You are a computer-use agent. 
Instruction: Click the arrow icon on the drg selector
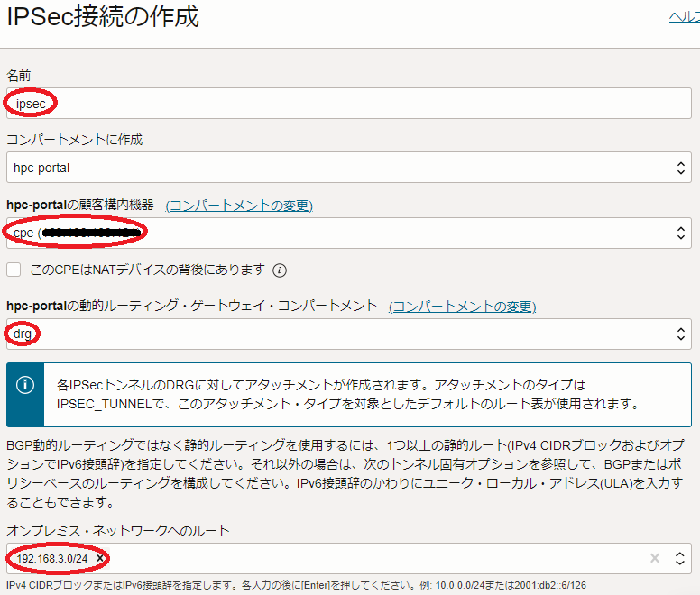pos(682,334)
